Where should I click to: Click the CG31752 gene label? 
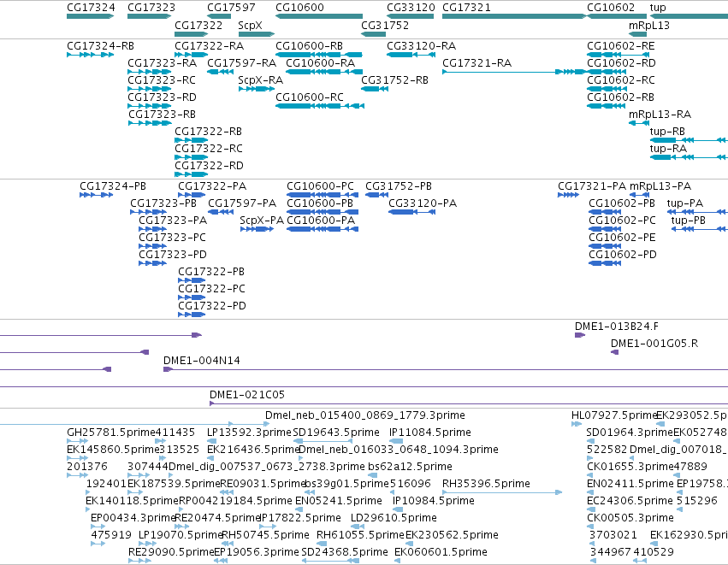(x=385, y=25)
